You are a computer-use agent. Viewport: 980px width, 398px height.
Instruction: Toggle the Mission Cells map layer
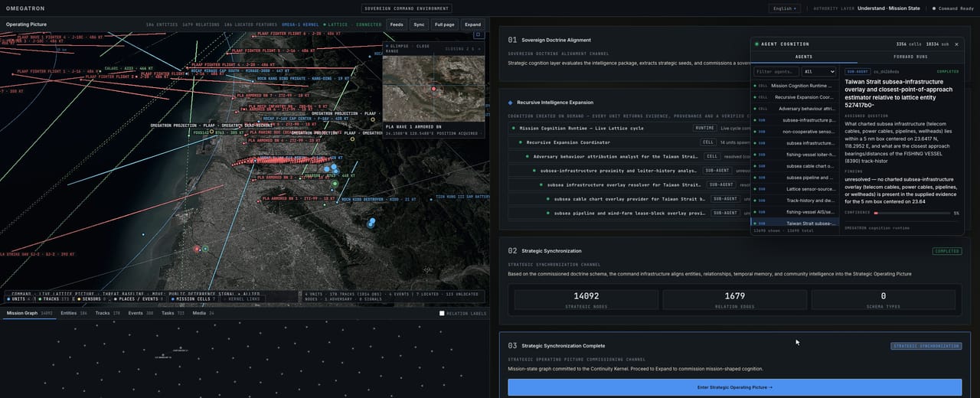pyautogui.click(x=194, y=298)
